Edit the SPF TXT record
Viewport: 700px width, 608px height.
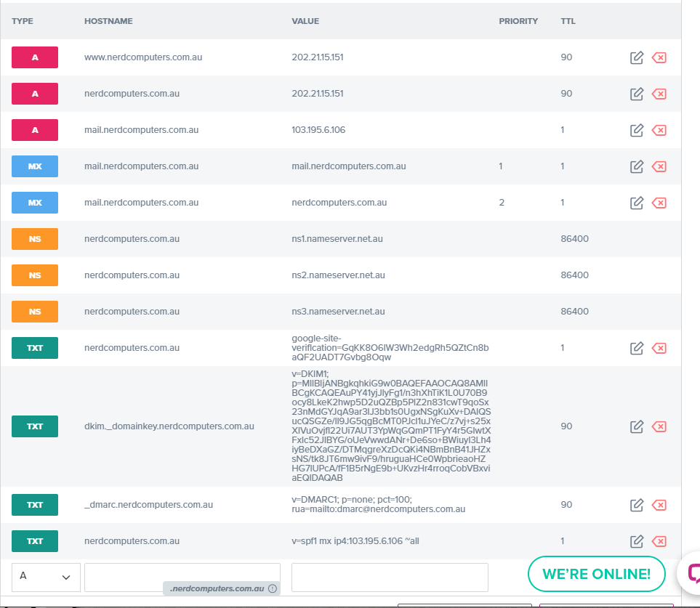click(x=637, y=541)
